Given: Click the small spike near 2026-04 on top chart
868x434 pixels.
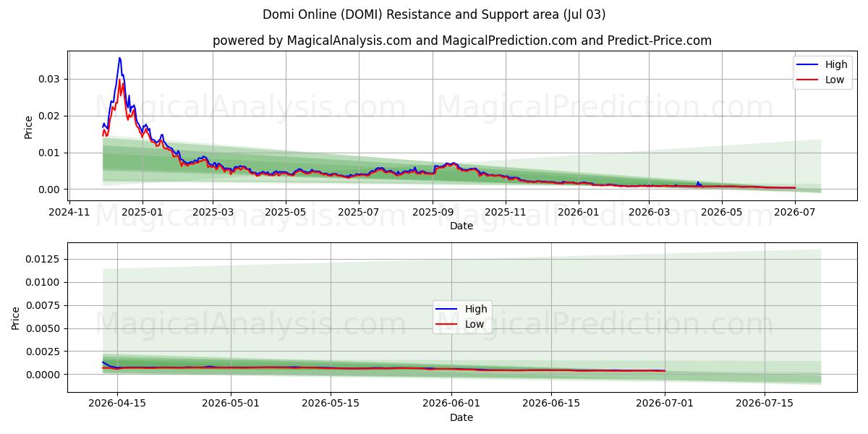Looking at the screenshot, I should pos(697,183).
